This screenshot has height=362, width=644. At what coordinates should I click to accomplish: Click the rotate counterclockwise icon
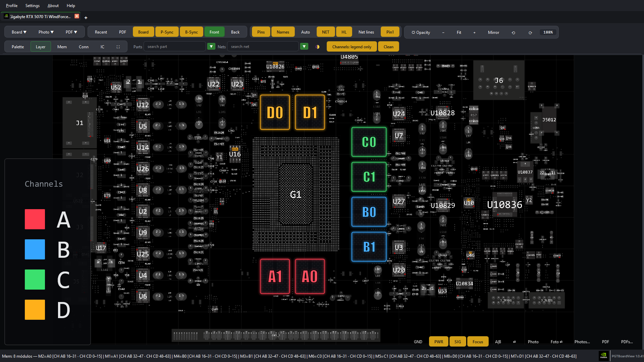point(513,33)
